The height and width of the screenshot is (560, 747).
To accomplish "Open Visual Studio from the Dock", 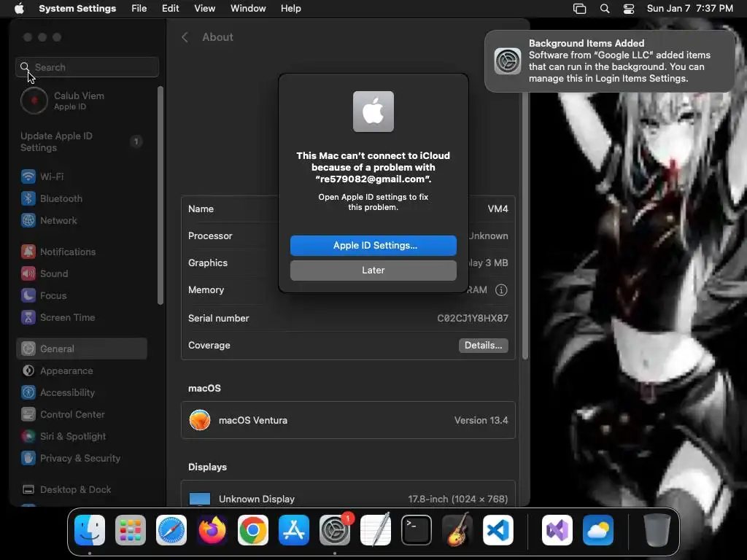I will 557,530.
